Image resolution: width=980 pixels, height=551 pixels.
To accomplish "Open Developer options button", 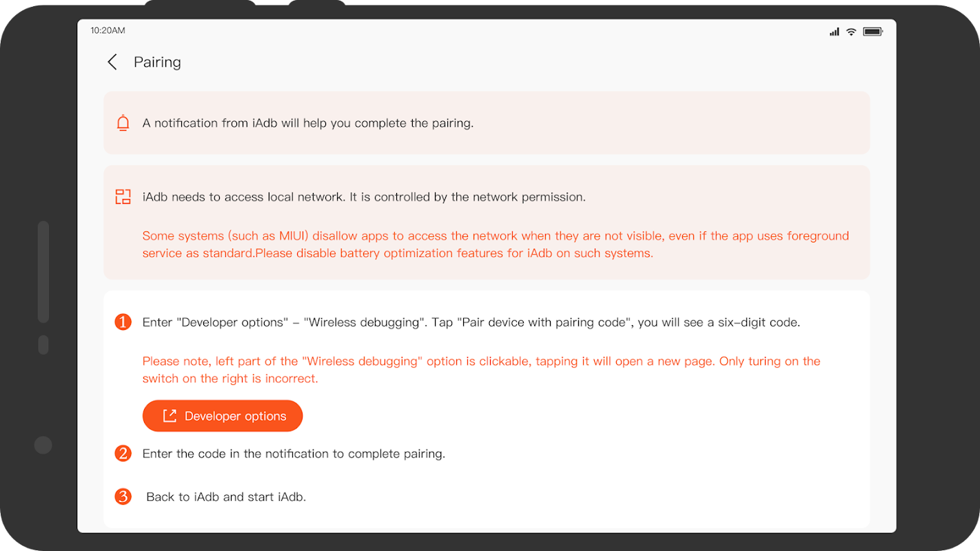I will 223,416.
